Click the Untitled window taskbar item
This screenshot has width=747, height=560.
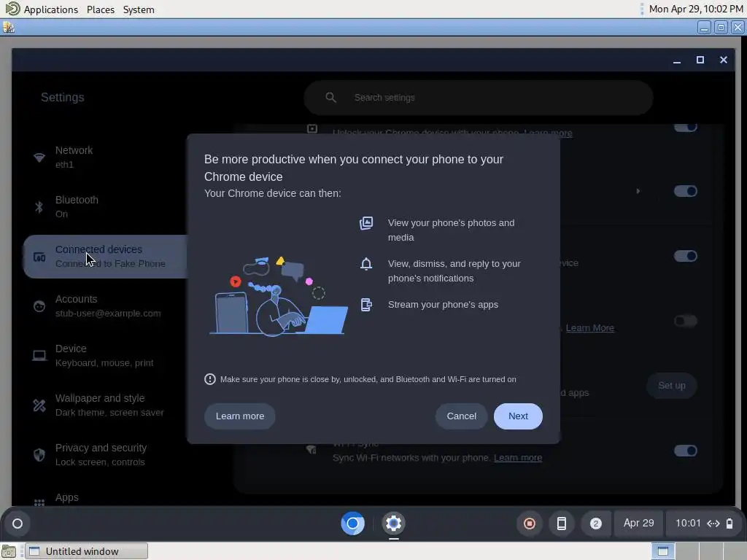[86, 551]
